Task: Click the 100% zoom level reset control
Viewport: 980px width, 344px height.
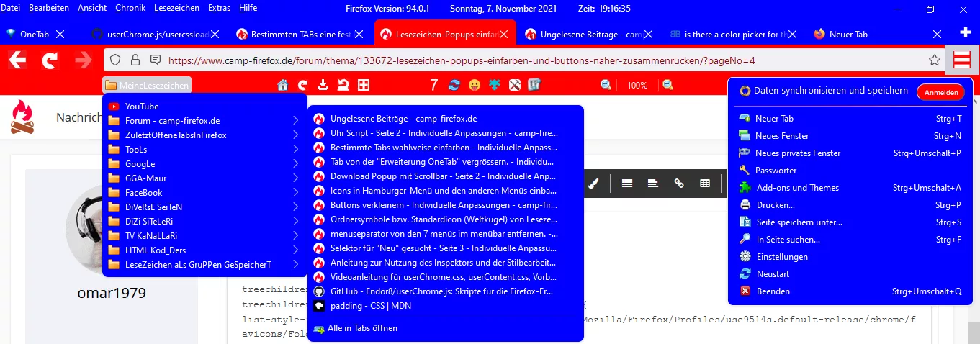Action: click(x=637, y=85)
